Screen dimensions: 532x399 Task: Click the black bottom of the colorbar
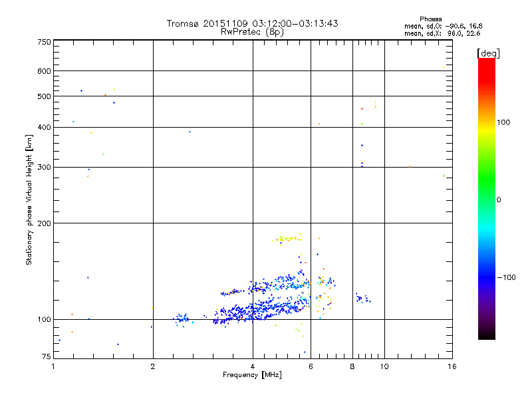[x=487, y=334]
